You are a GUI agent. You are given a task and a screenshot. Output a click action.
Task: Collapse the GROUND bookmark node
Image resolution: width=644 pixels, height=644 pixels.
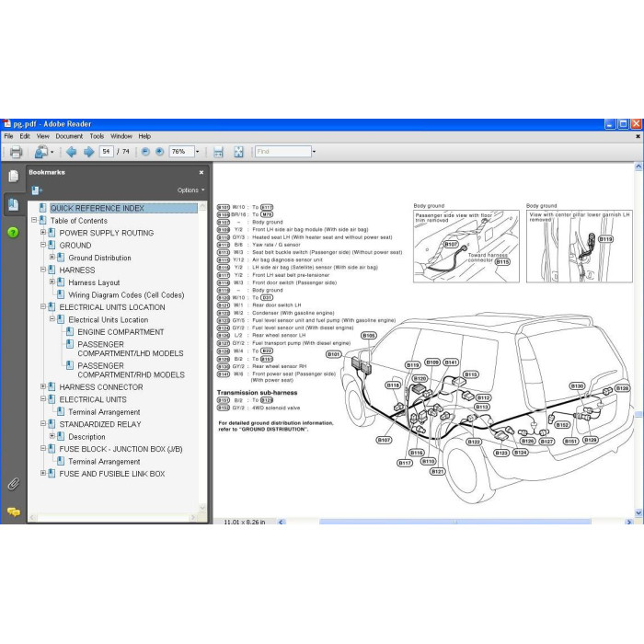click(43, 245)
